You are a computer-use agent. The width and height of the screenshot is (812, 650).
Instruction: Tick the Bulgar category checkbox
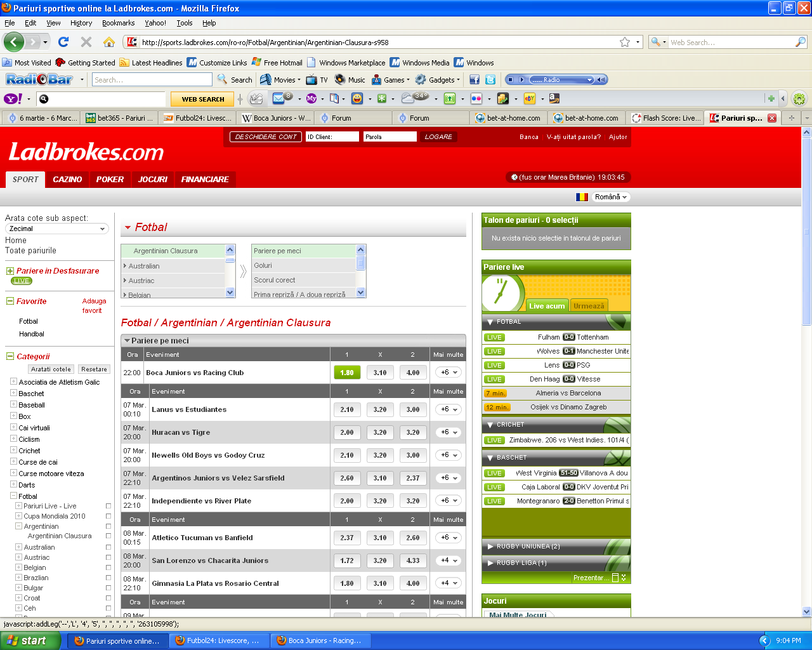(108, 588)
